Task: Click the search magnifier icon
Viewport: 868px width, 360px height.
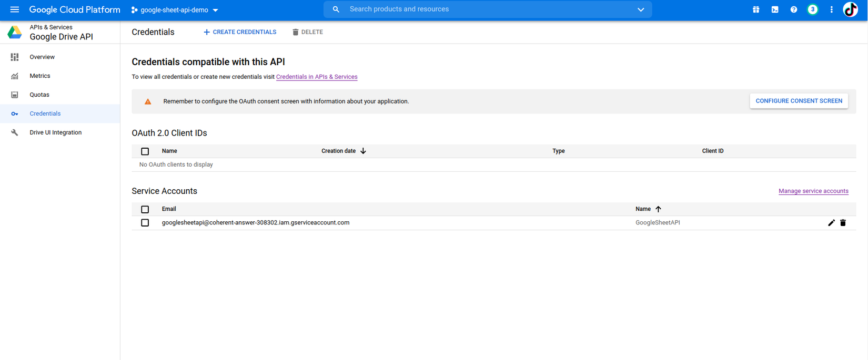Action: (x=336, y=9)
